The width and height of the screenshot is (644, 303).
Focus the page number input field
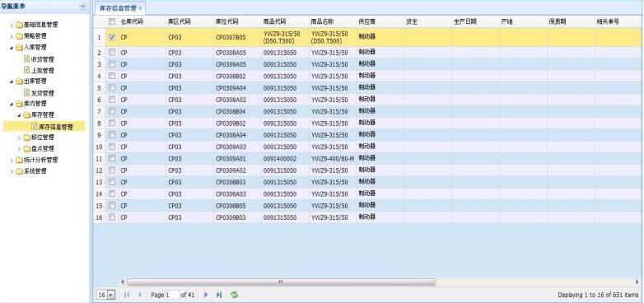pyautogui.click(x=172, y=295)
